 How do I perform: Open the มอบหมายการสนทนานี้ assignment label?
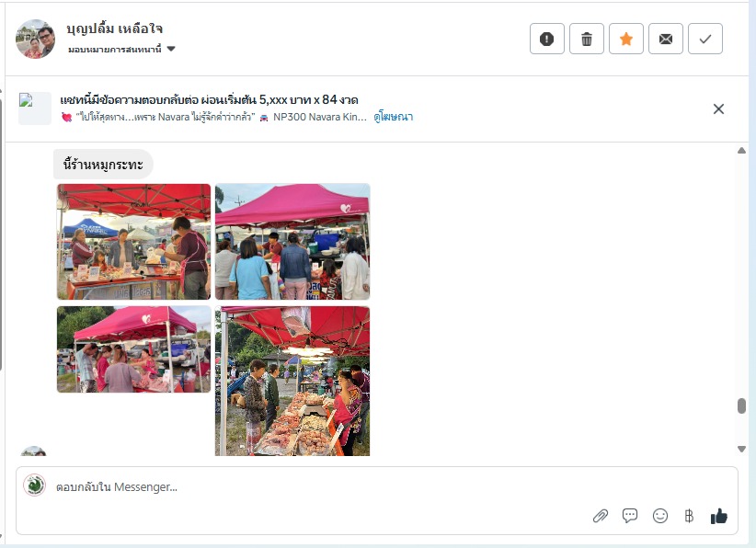point(114,49)
